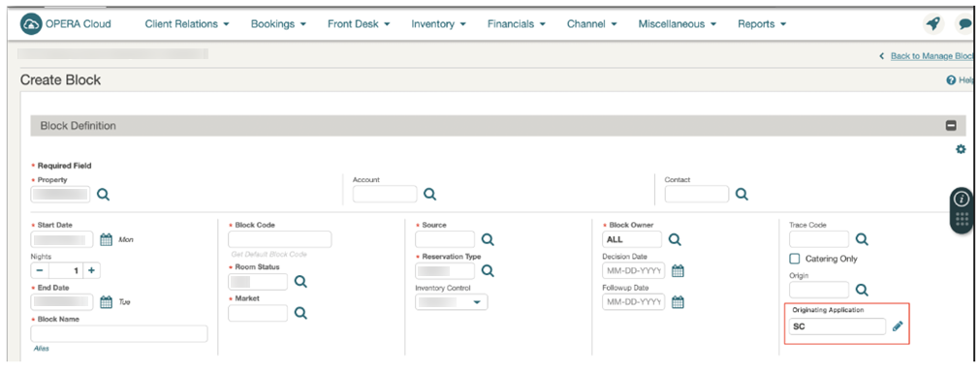
Task: Click the Trace Code input field
Action: [x=819, y=239]
